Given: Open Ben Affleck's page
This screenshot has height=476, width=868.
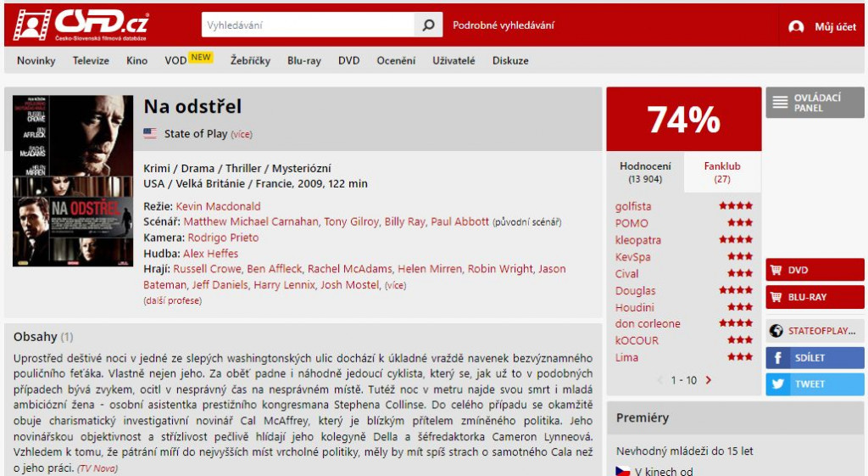Looking at the screenshot, I should [x=275, y=269].
